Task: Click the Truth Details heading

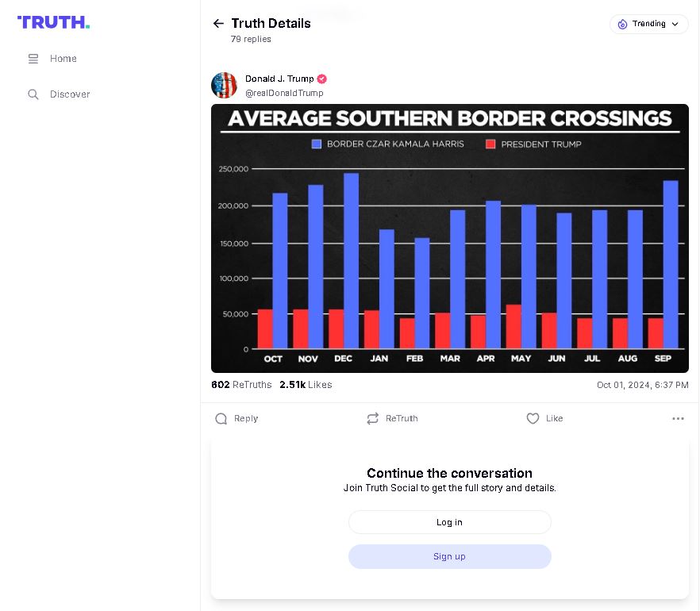Action: point(271,23)
